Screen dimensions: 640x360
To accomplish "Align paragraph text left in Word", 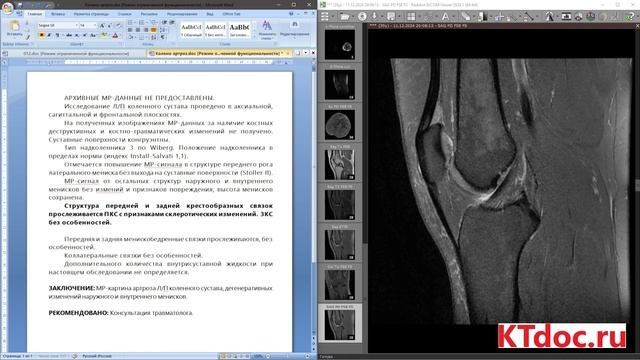I will click(130, 30).
